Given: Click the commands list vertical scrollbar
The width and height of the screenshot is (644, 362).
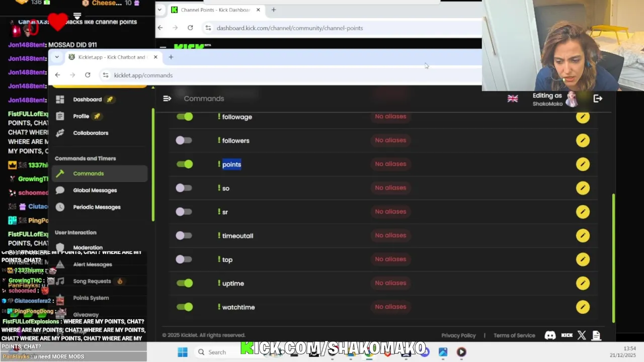Looking at the screenshot, I should pyautogui.click(x=613, y=257).
